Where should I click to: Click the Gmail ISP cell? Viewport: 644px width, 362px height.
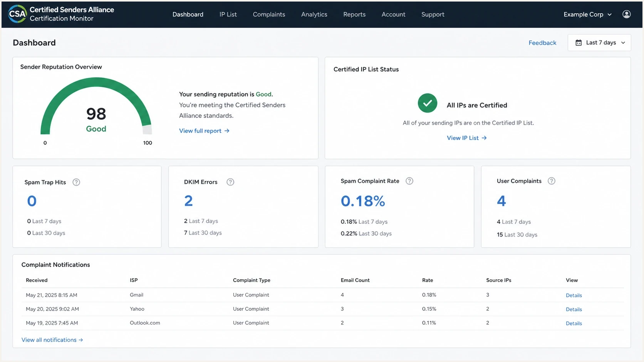click(136, 295)
